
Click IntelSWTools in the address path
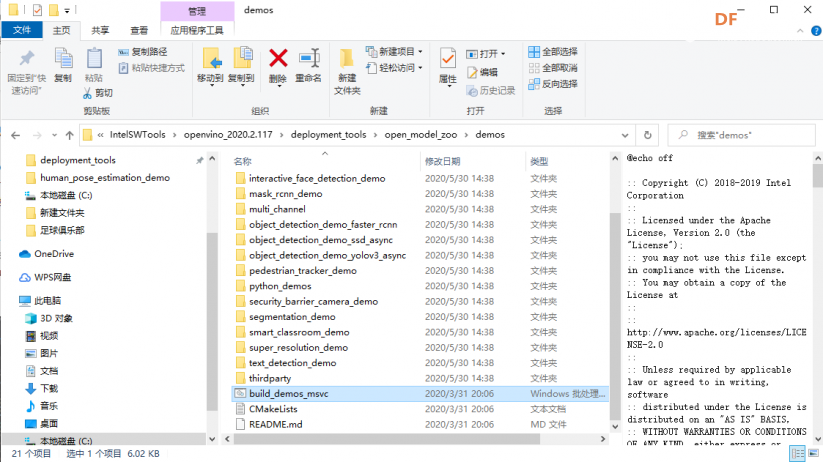tap(138, 134)
